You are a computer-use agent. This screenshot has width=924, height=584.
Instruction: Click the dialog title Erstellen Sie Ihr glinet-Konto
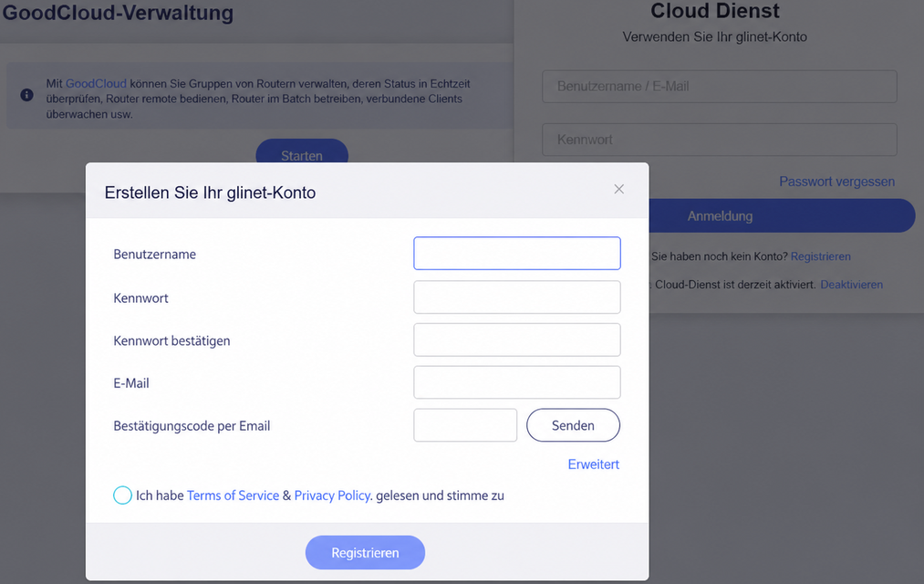point(210,193)
